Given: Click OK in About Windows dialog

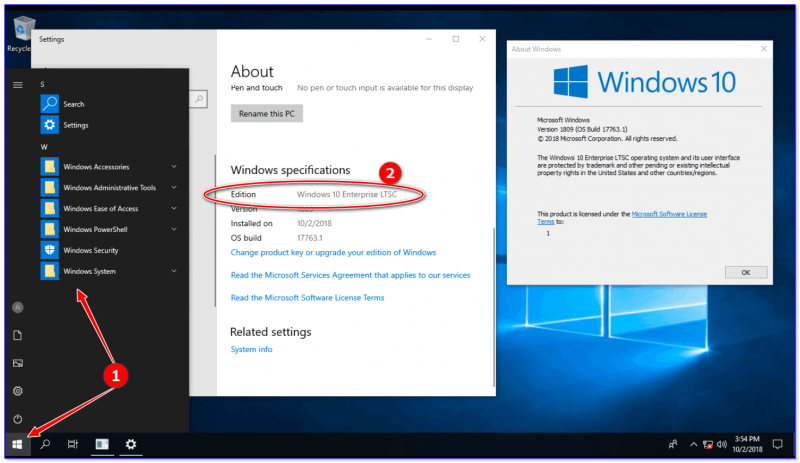Looking at the screenshot, I should (x=746, y=273).
